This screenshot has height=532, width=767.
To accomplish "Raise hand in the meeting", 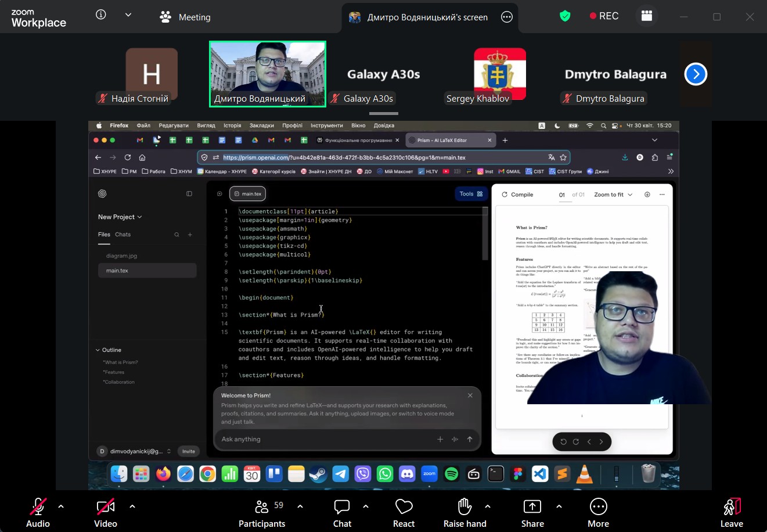I will (x=464, y=513).
